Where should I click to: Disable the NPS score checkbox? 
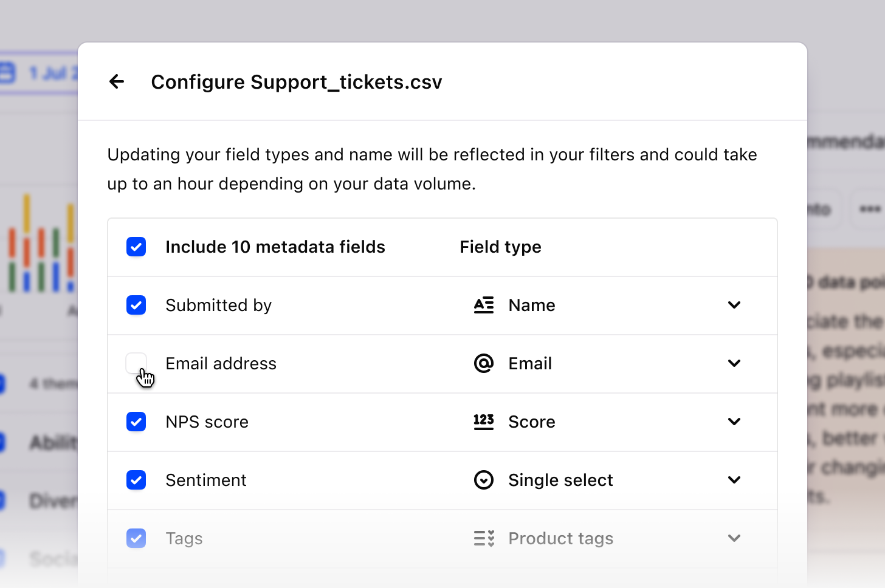136,422
